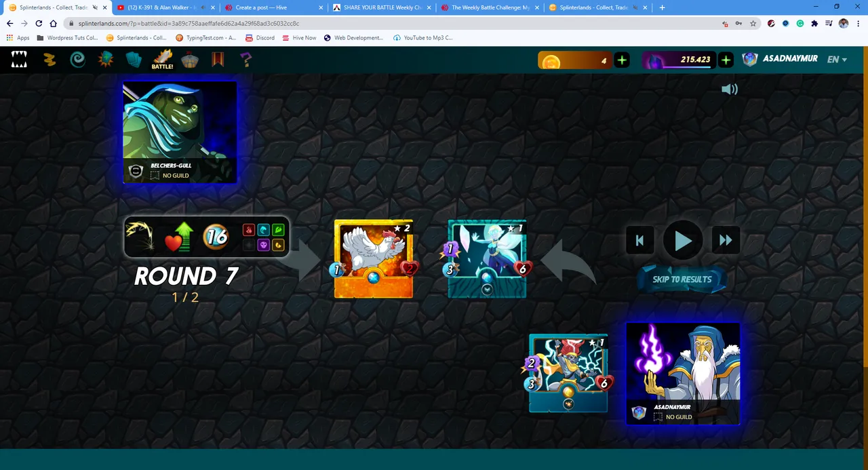Select the ice pixie monster card

(488, 259)
